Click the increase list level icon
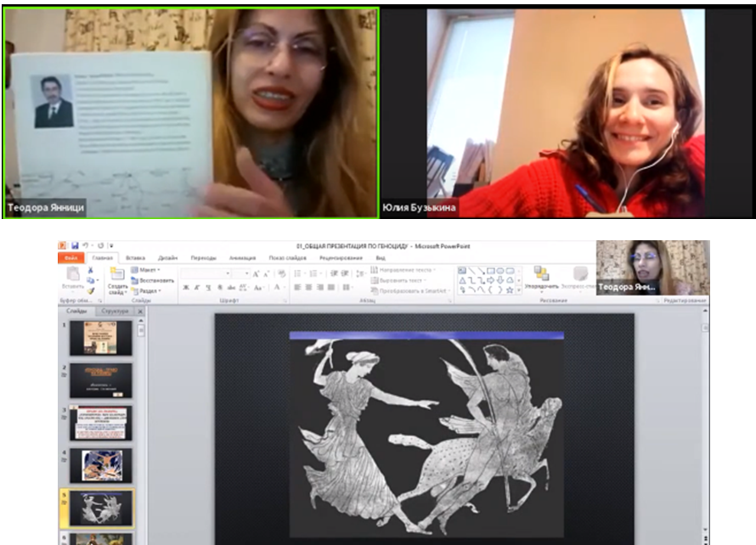This screenshot has width=756, height=545. [x=345, y=273]
